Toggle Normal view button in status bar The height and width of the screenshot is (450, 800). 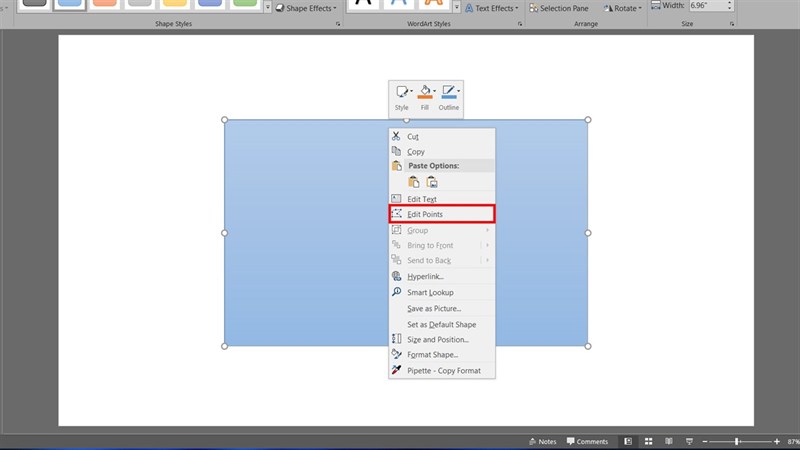(628, 441)
